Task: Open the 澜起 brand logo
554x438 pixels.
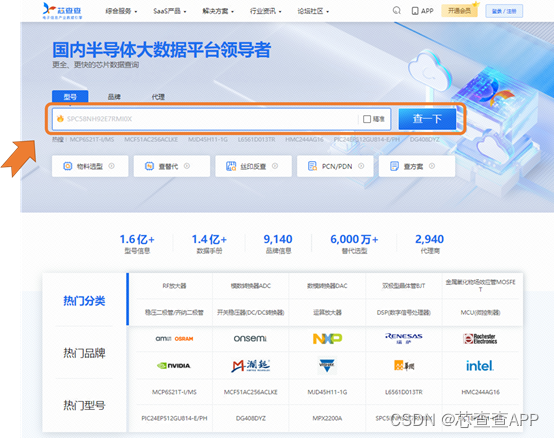Action: click(x=251, y=366)
